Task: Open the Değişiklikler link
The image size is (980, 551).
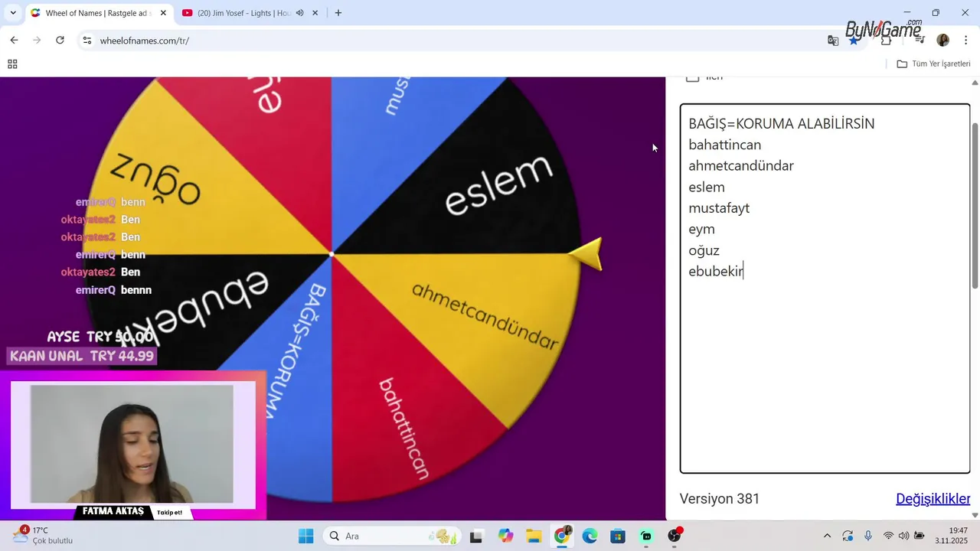Action: click(933, 499)
